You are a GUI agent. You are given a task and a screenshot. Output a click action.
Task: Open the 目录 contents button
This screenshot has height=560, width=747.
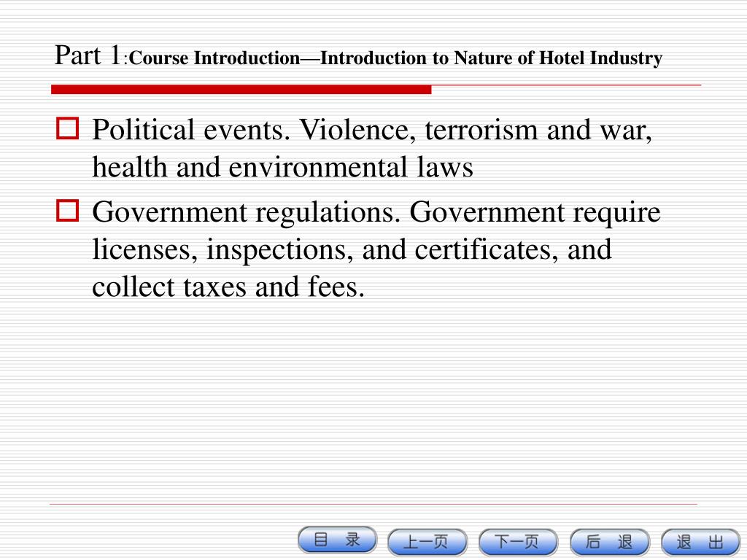[337, 540]
